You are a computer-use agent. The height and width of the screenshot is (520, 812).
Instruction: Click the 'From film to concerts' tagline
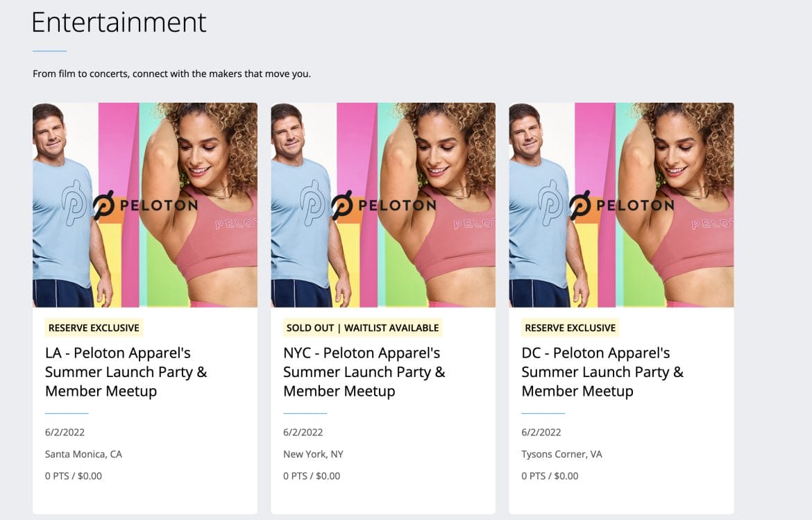click(172, 74)
